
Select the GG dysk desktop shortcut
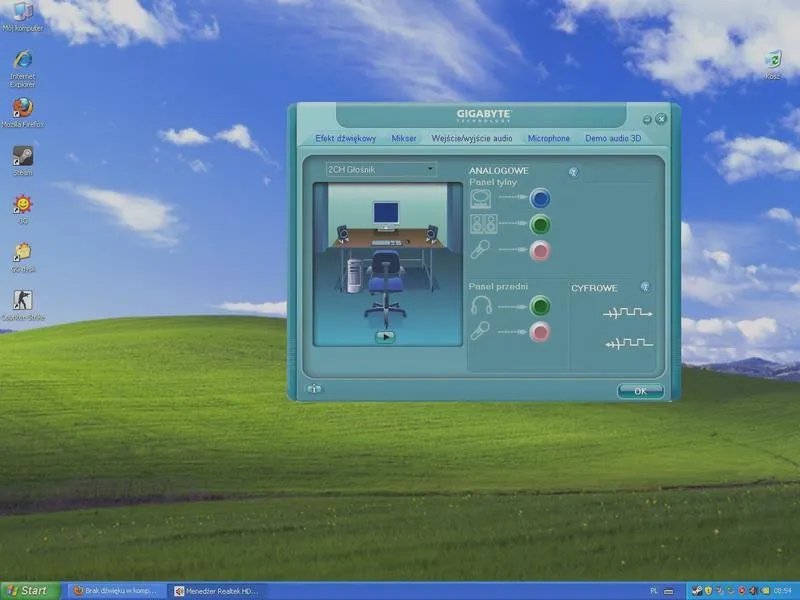point(22,258)
